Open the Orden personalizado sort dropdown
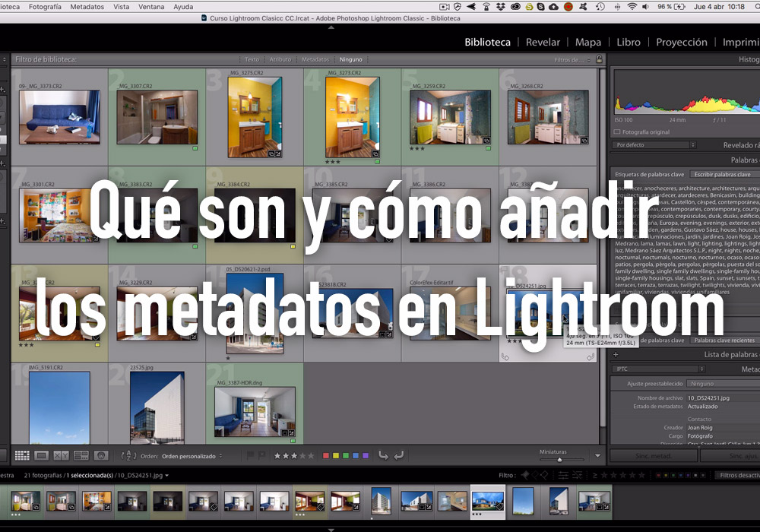This screenshot has width=760, height=532. (x=192, y=456)
